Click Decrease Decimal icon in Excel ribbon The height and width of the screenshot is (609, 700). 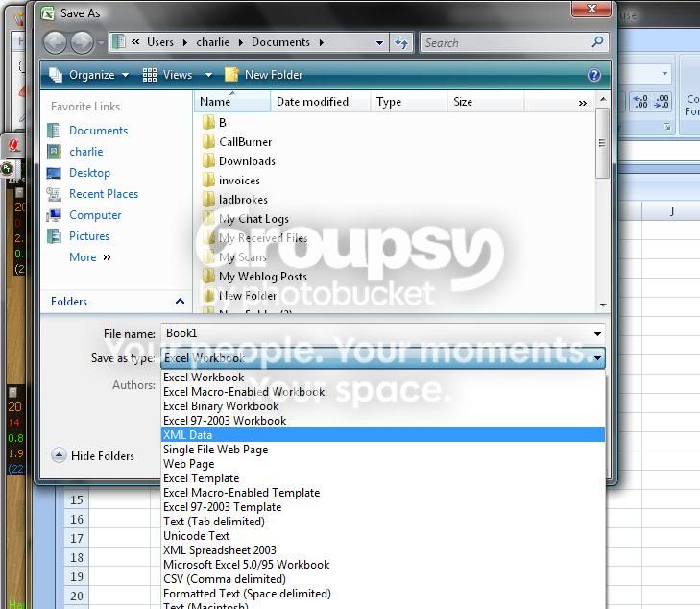pyautogui.click(x=662, y=102)
